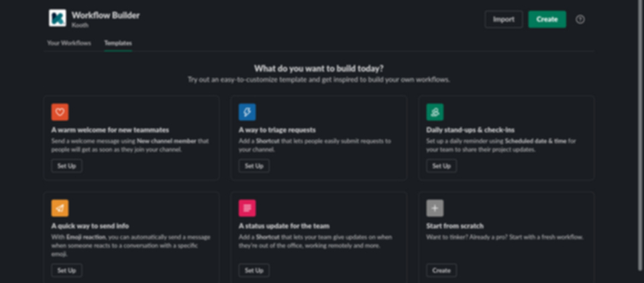Set Up the triage requests template
The width and height of the screenshot is (644, 283).
pyautogui.click(x=254, y=166)
